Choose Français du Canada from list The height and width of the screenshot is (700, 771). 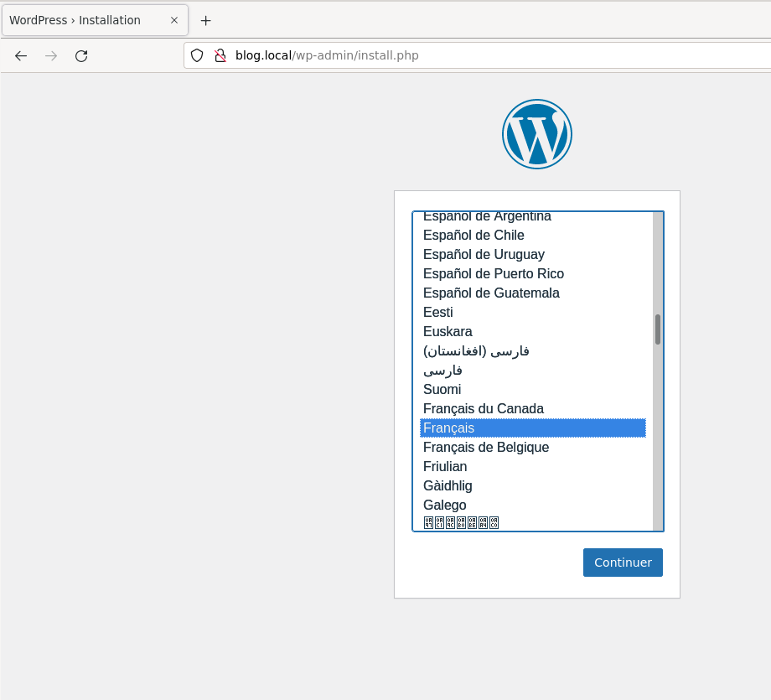coord(484,409)
